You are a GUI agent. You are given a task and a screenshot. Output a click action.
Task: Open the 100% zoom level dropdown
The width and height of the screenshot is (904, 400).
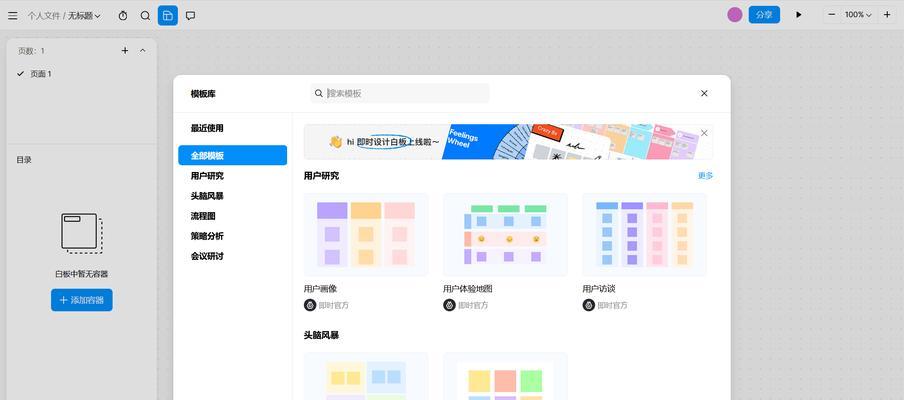click(x=858, y=15)
